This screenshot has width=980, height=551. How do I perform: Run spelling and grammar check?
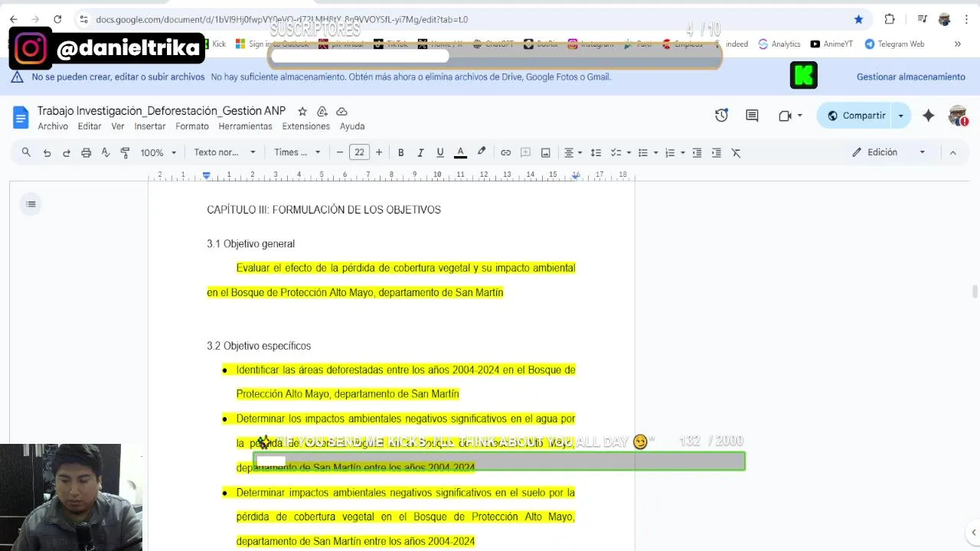click(x=106, y=152)
